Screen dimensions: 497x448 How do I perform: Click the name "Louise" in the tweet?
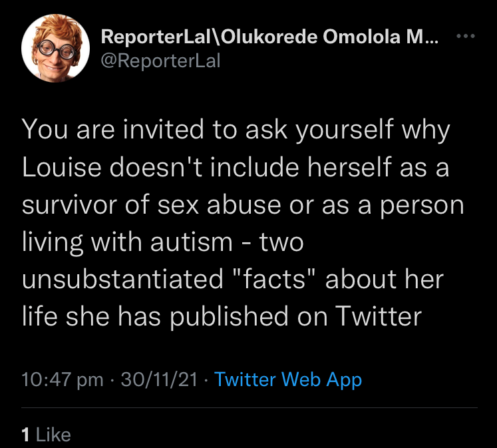click(60, 167)
